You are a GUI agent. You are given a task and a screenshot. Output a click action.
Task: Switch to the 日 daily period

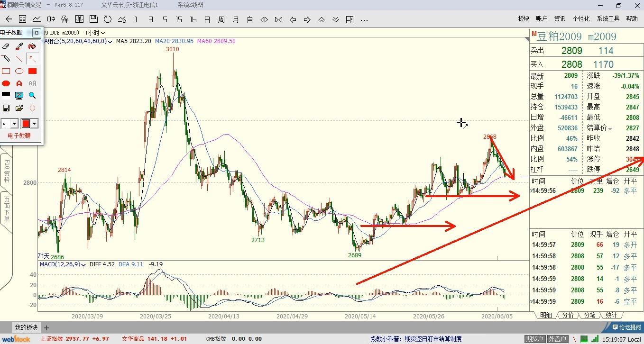[207, 19]
